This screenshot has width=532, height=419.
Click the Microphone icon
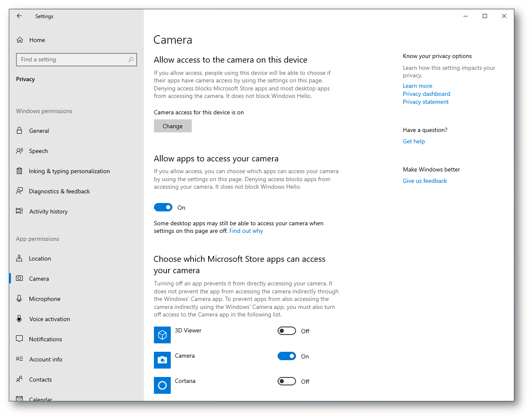click(19, 298)
